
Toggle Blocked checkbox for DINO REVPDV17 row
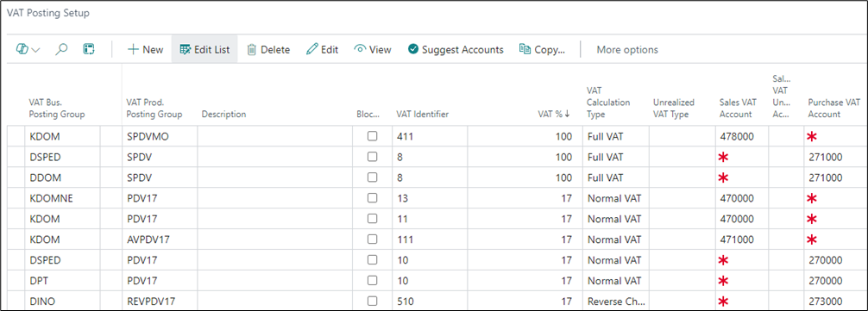click(x=373, y=301)
